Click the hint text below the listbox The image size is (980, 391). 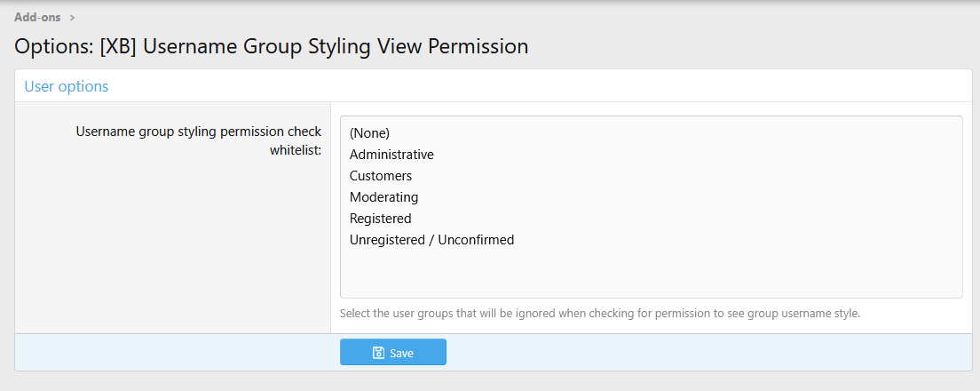tap(600, 313)
